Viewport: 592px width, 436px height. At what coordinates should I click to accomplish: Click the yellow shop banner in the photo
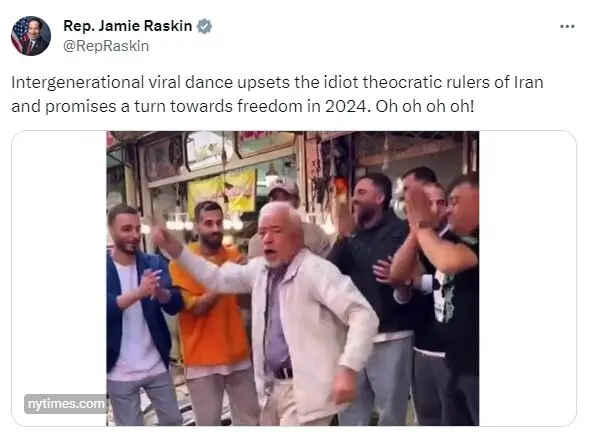pyautogui.click(x=222, y=193)
